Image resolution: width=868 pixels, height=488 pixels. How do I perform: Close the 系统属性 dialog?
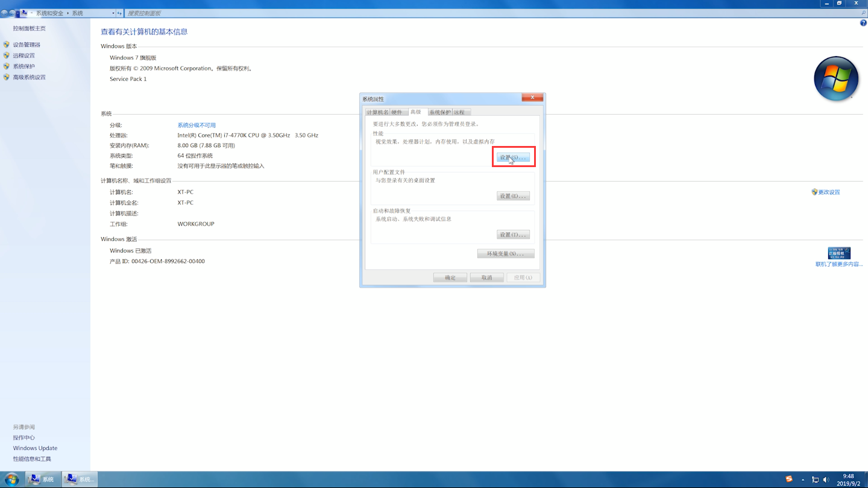(532, 97)
